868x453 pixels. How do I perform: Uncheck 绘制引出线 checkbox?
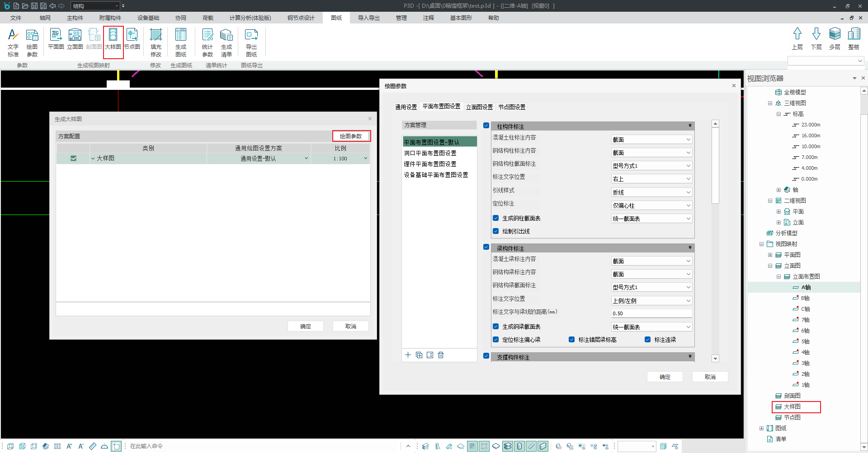tap(496, 231)
